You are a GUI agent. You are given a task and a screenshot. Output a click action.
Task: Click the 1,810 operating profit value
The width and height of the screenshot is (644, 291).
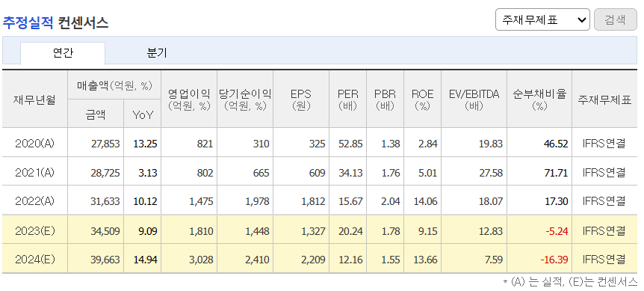click(201, 231)
